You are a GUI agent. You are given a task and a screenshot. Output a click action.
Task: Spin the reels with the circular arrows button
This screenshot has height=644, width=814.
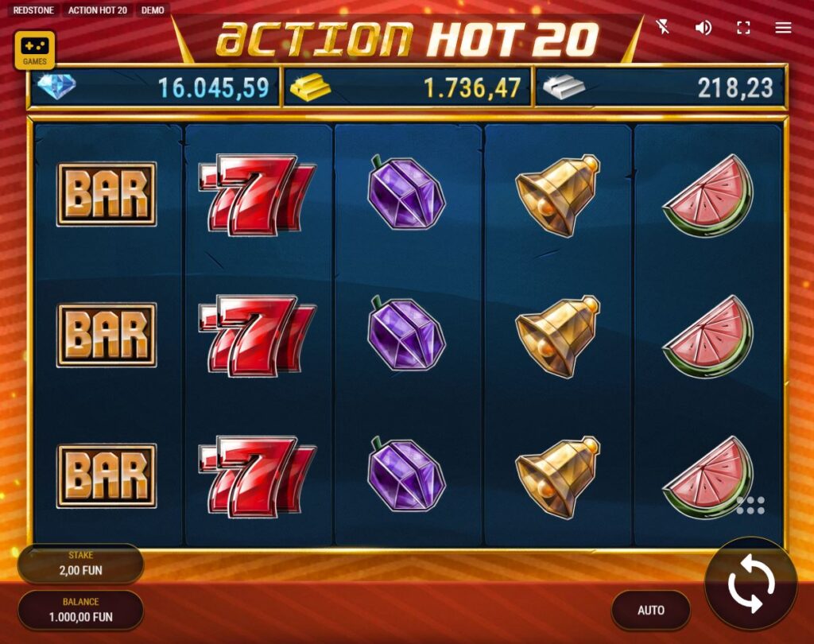click(750, 584)
